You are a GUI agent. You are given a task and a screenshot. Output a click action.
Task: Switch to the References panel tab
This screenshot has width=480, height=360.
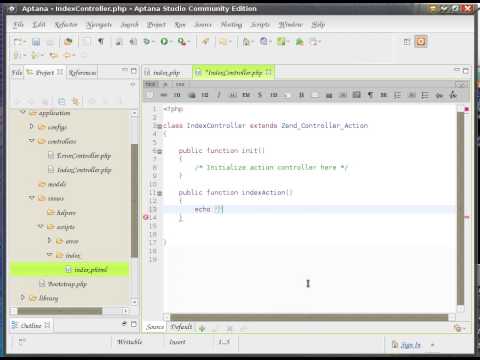[x=82, y=73]
